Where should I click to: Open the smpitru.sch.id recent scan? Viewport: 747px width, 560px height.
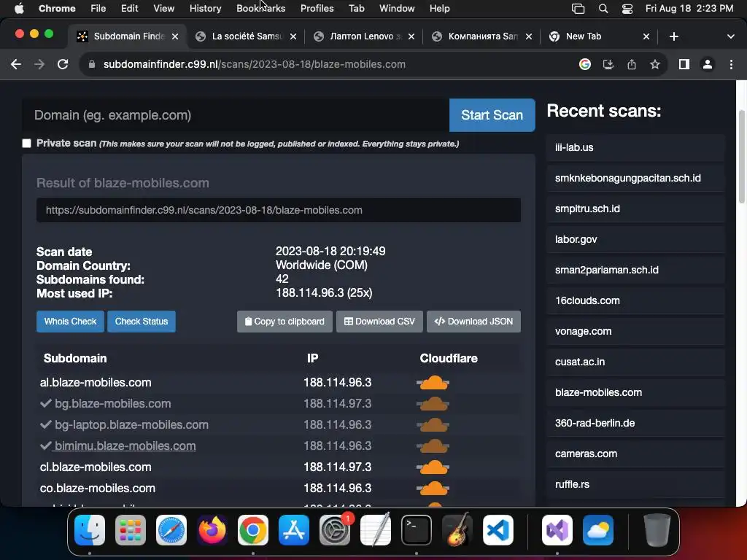[x=635, y=209]
